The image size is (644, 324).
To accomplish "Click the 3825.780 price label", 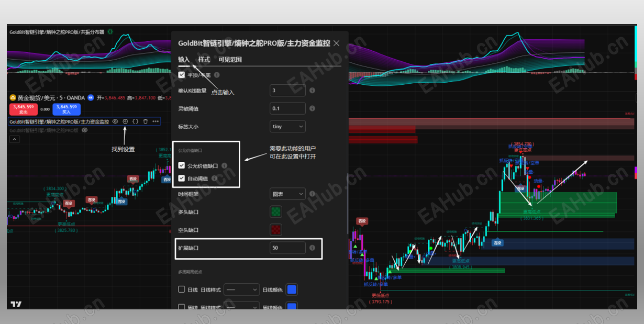I will (66, 230).
